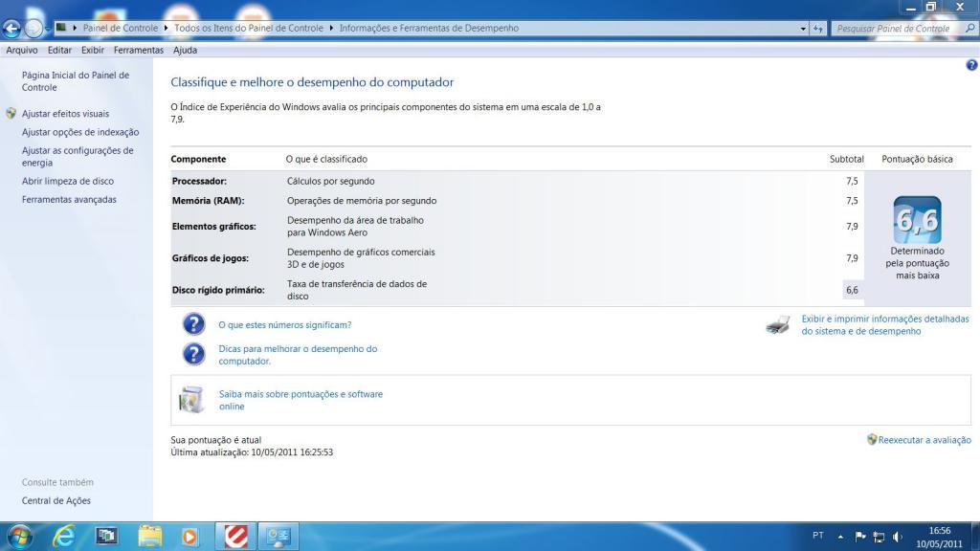The width and height of the screenshot is (980, 551).
Task: Open the Ajuda menu
Action: click(185, 50)
